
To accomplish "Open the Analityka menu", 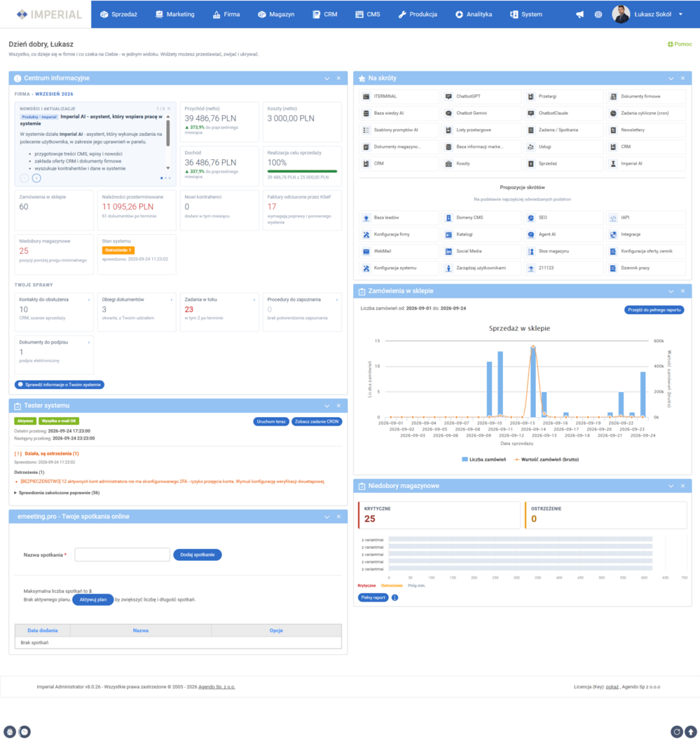I will tap(474, 15).
